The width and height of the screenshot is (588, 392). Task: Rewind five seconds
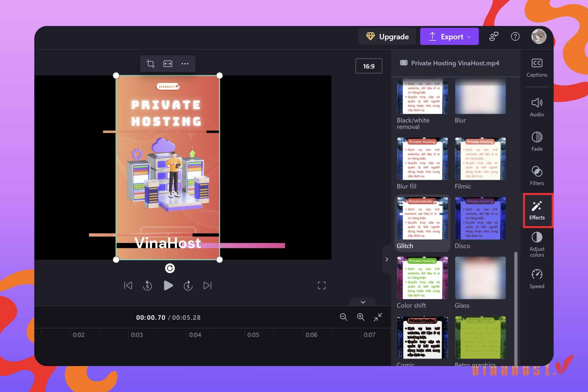[x=147, y=285]
